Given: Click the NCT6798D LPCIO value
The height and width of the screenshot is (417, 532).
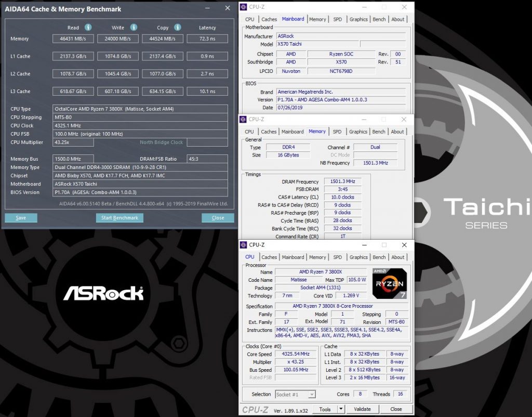Looking at the screenshot, I should coord(341,71).
